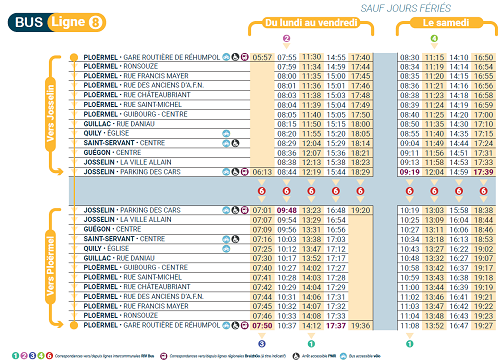
Task: Click the "Du lundi au vendredi" header
Action: coord(311,23)
